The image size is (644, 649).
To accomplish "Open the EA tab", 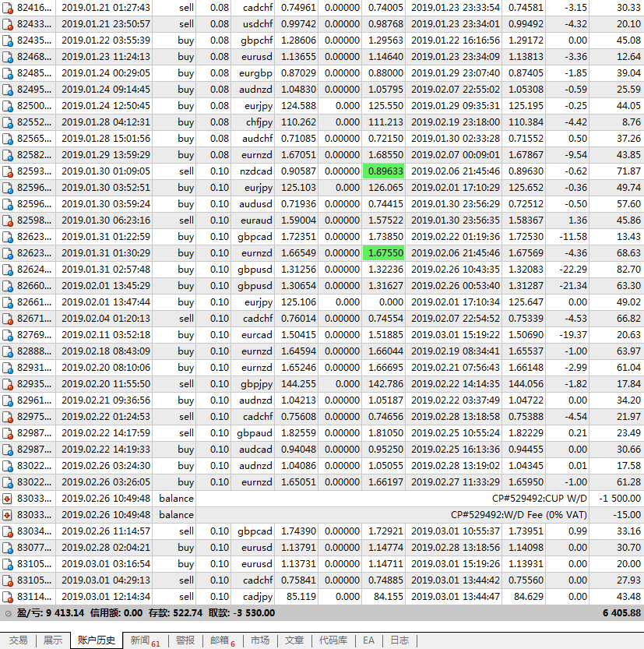I will point(368,640).
